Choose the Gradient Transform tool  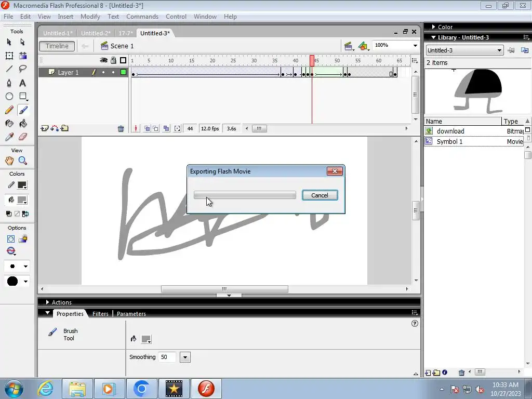point(23,56)
